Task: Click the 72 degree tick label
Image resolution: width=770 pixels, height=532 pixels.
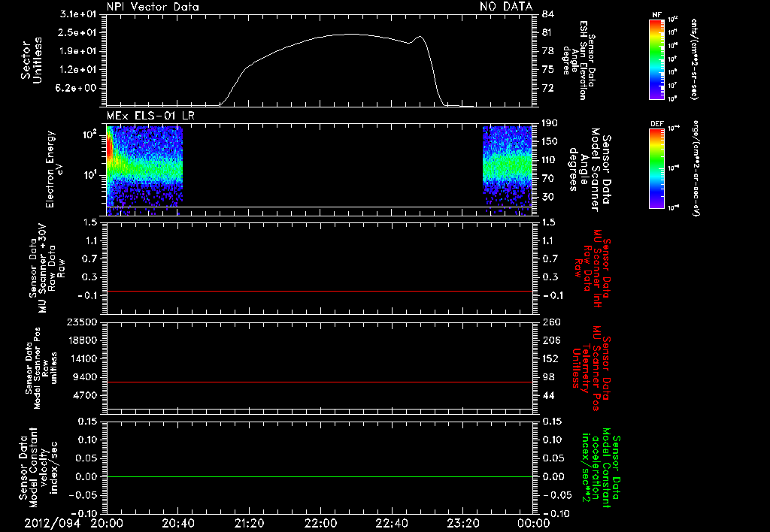Action: (547, 89)
